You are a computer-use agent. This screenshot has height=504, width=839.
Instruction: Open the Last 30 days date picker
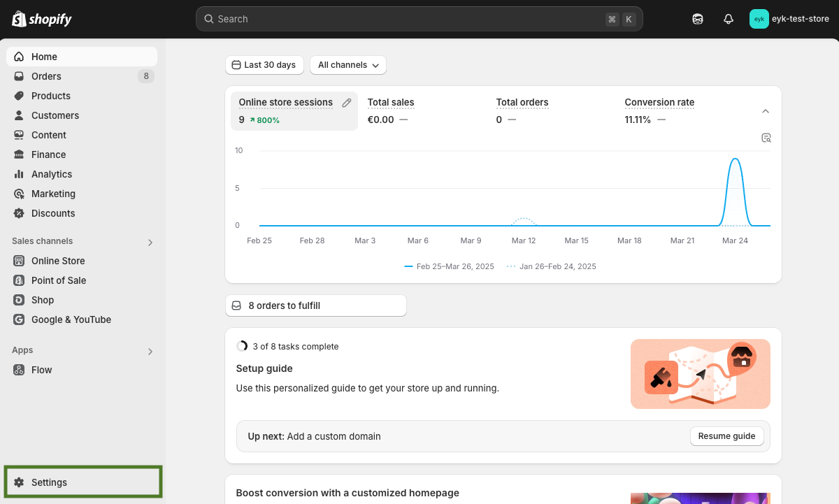(x=264, y=65)
